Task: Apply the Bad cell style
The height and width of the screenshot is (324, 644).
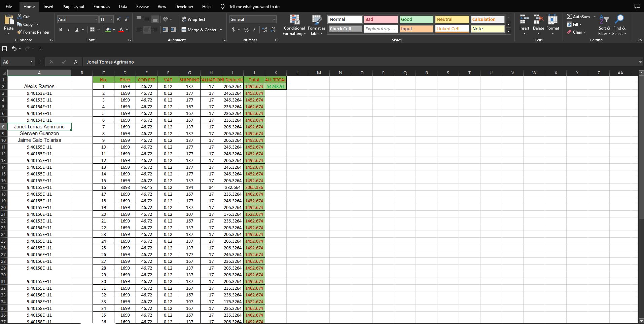Action: click(x=381, y=19)
